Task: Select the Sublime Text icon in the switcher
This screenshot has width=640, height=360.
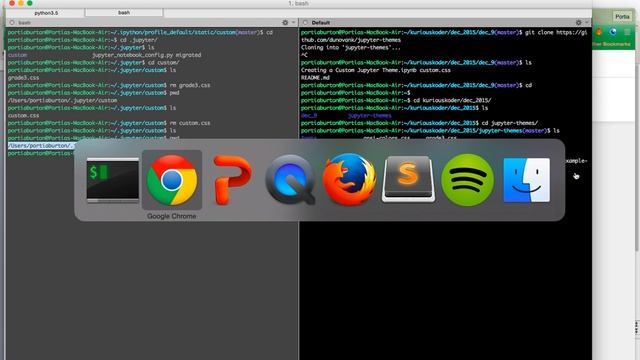Action: click(408, 180)
